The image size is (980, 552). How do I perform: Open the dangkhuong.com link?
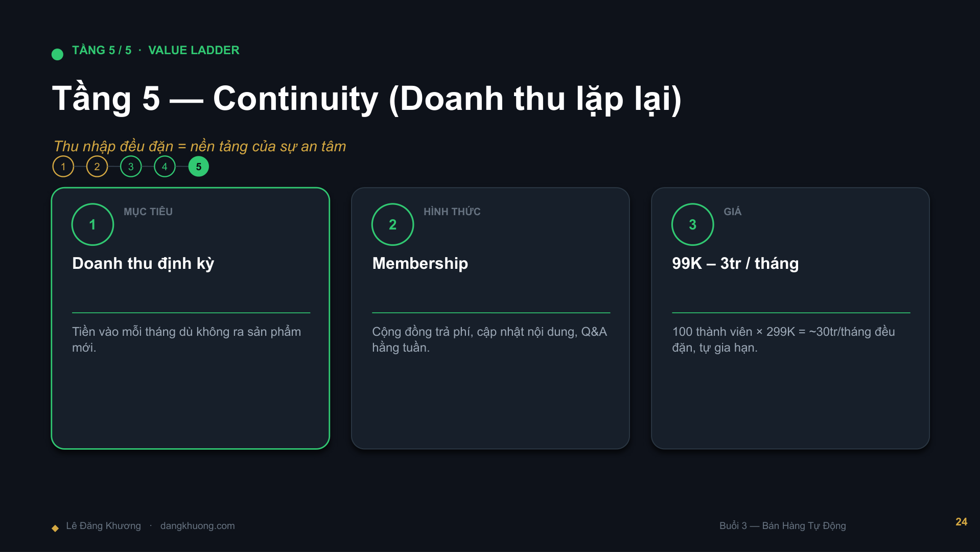(x=198, y=525)
